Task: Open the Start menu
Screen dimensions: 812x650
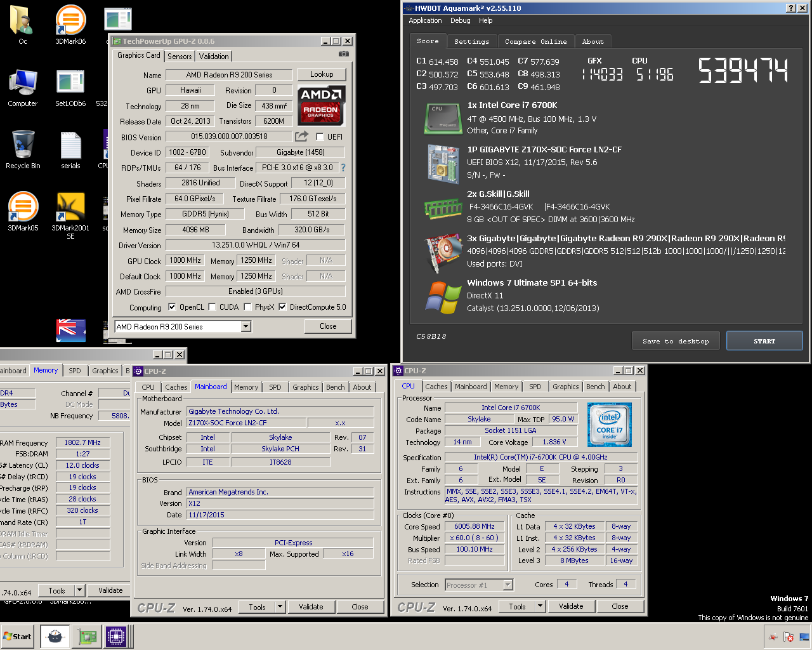Action: tap(18, 637)
